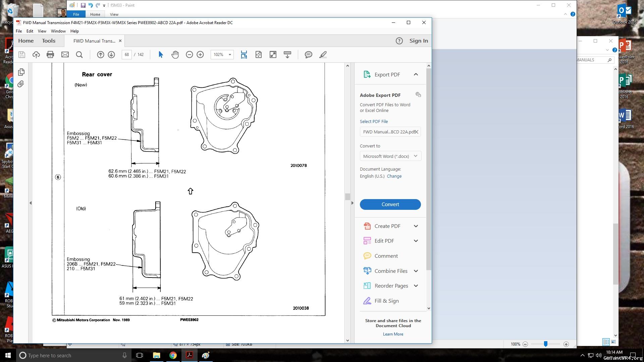Go to previous page arrow icon
The image size is (644, 362).
click(x=100, y=55)
